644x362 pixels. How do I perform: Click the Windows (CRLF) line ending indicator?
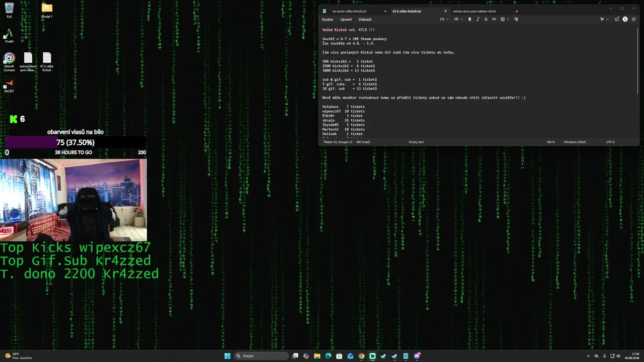pos(575,142)
